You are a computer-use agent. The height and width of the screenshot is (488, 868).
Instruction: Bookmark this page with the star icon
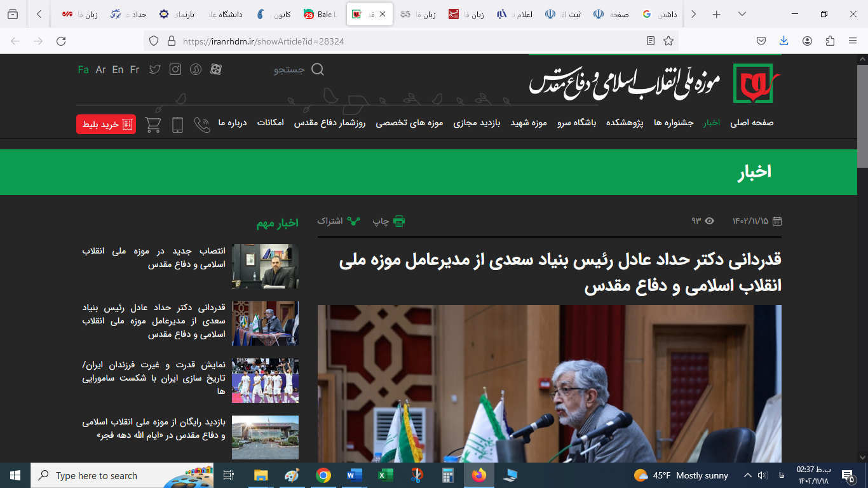click(668, 41)
